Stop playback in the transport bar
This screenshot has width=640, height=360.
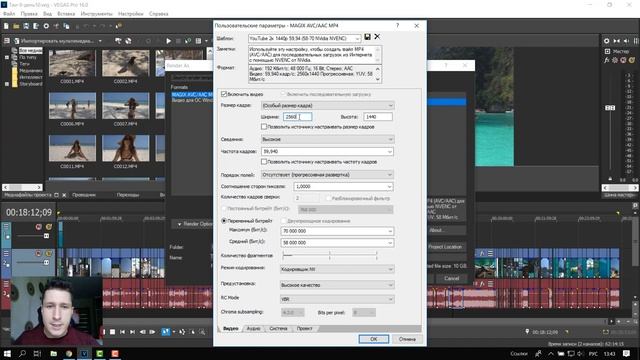coord(112,332)
